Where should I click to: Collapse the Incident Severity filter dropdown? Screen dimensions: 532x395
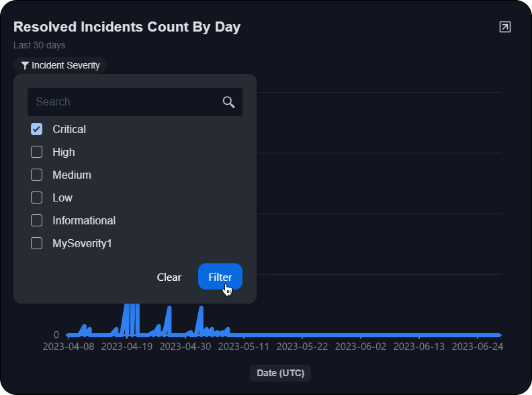point(60,66)
